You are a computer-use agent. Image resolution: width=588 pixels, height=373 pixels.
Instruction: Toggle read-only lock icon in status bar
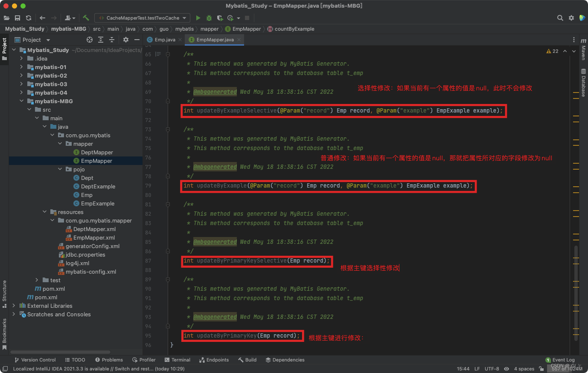pyautogui.click(x=541, y=369)
